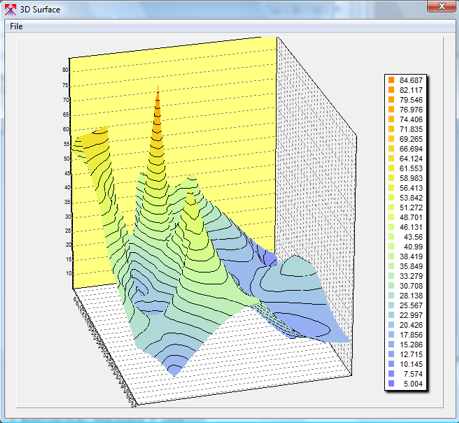The width and height of the screenshot is (459, 423).
Task: Select legend value 28.138
Action: coord(411,296)
